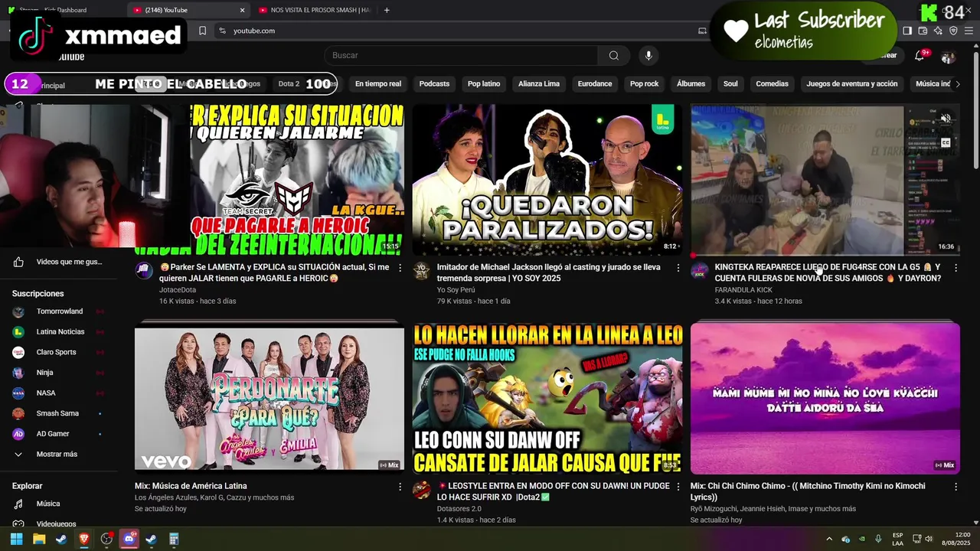Open Discord from the taskbar
The height and width of the screenshot is (551, 980).
point(129,539)
